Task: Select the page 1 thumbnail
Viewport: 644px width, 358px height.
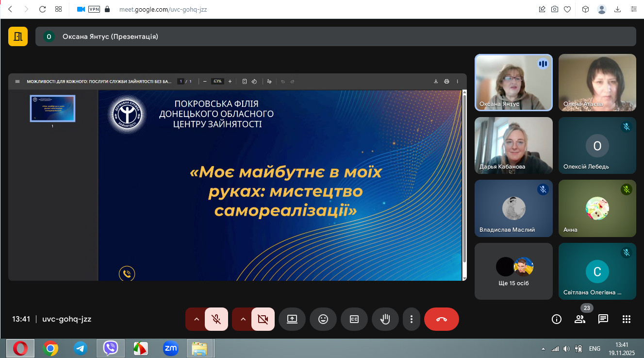Action: pos(52,108)
